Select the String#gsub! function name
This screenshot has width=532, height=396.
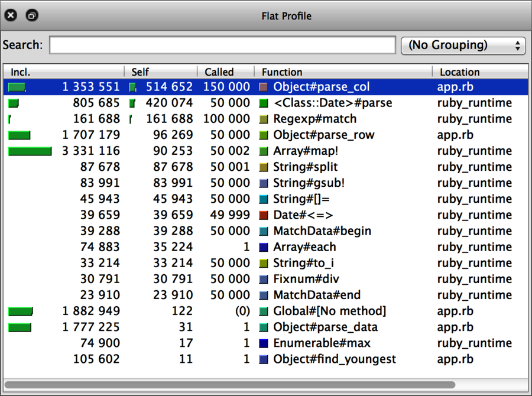(x=309, y=183)
